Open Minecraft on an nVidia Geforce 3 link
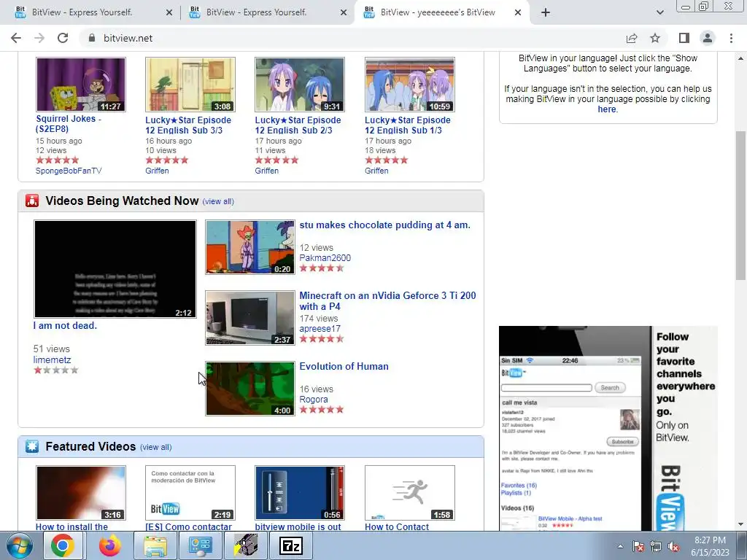 [387, 301]
